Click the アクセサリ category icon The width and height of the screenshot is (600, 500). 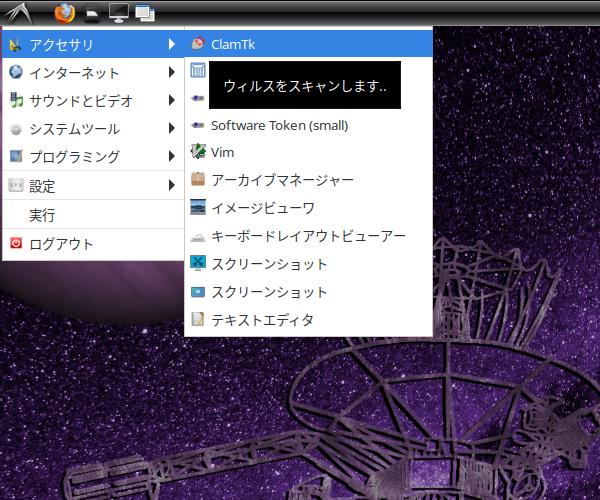click(15, 44)
